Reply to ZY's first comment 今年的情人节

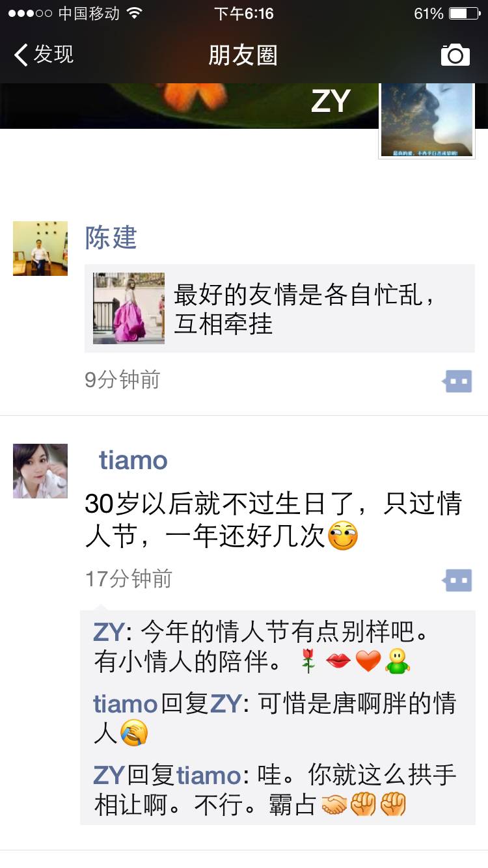point(278,647)
